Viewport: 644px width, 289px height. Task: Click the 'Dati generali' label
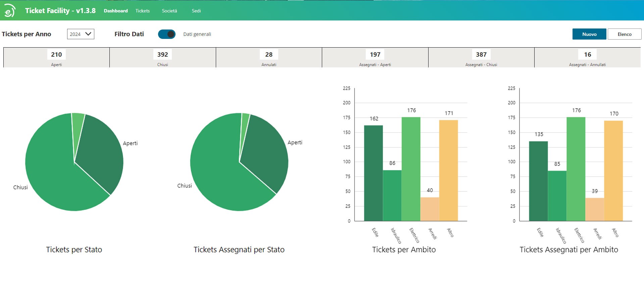click(x=197, y=34)
